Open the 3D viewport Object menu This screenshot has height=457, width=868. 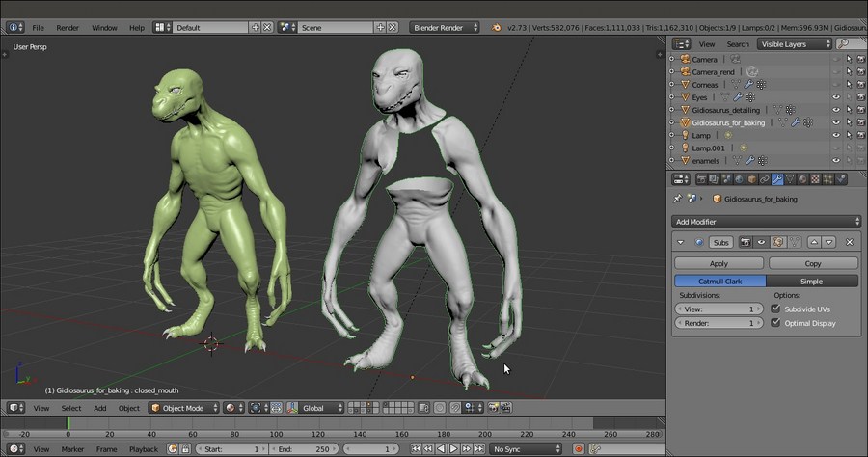coord(129,409)
